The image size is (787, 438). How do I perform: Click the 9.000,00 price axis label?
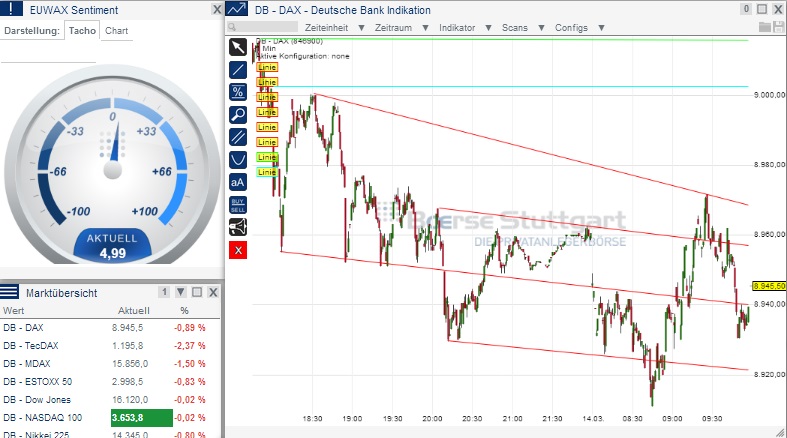click(x=769, y=95)
